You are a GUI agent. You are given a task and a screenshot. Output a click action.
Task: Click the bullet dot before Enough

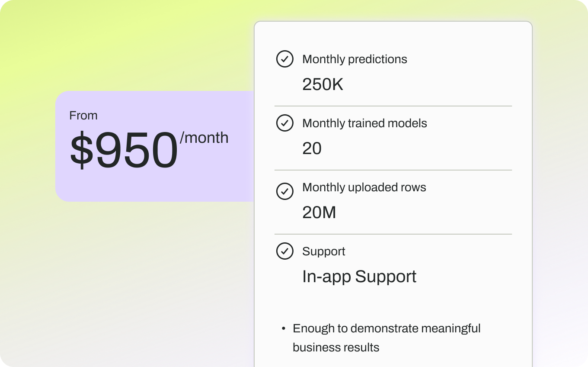[284, 329]
